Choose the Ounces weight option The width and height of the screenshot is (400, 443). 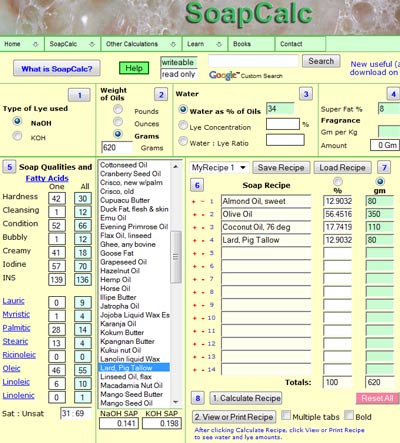tap(118, 122)
